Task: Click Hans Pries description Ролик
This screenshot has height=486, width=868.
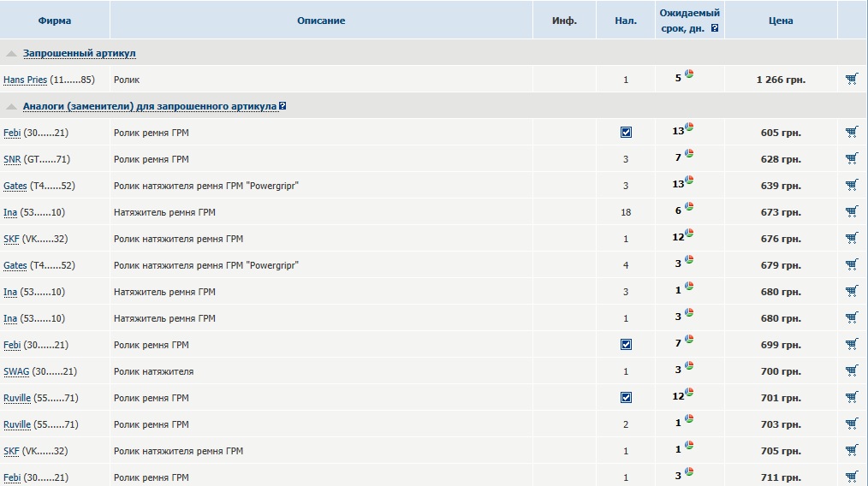Action: [x=126, y=80]
